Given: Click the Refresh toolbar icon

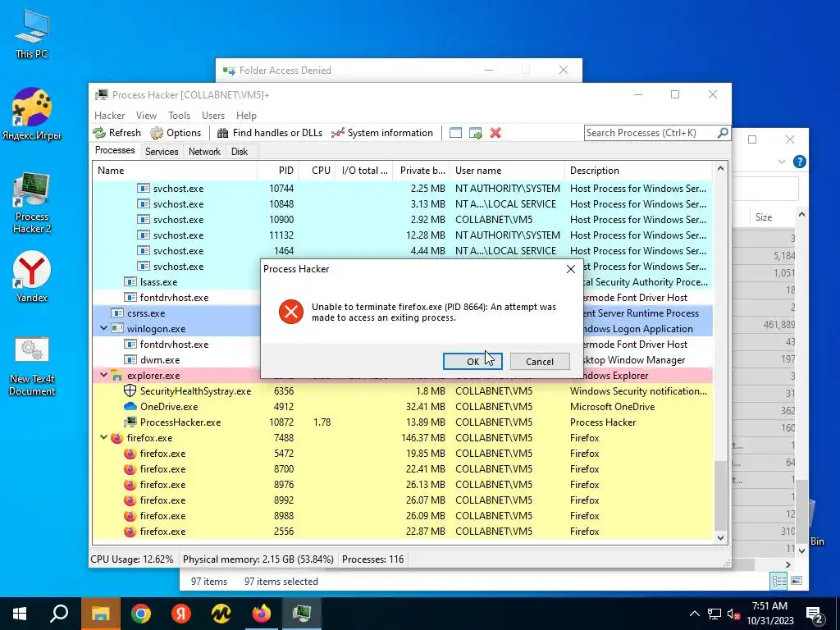Looking at the screenshot, I should 99,133.
